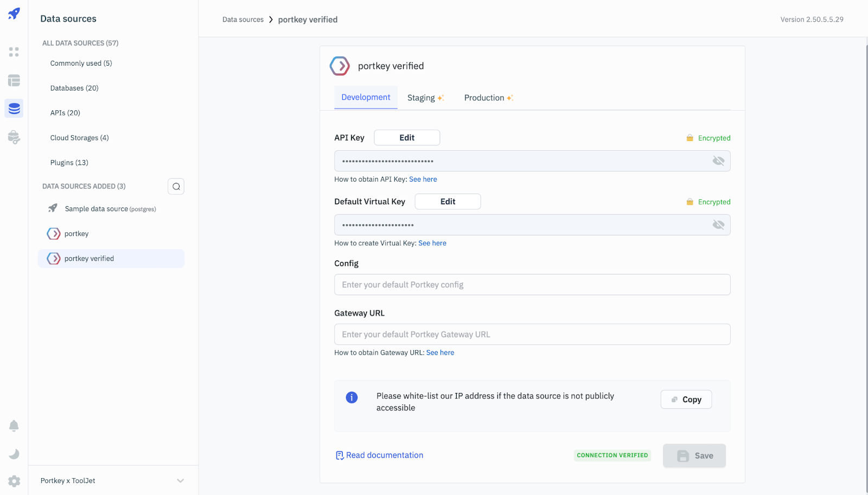Open notifications bell icon
Screen dimensions: 868x495
click(x=14, y=426)
